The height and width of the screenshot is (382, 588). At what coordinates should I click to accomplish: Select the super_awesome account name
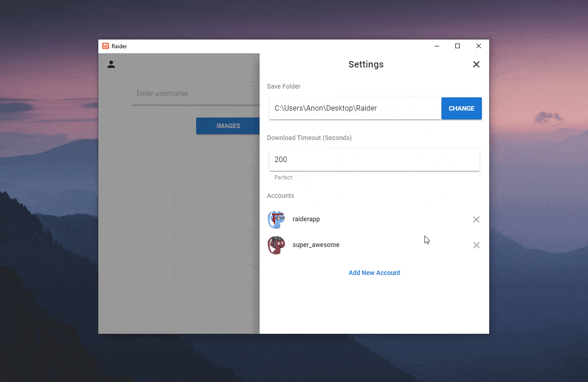pyautogui.click(x=316, y=245)
